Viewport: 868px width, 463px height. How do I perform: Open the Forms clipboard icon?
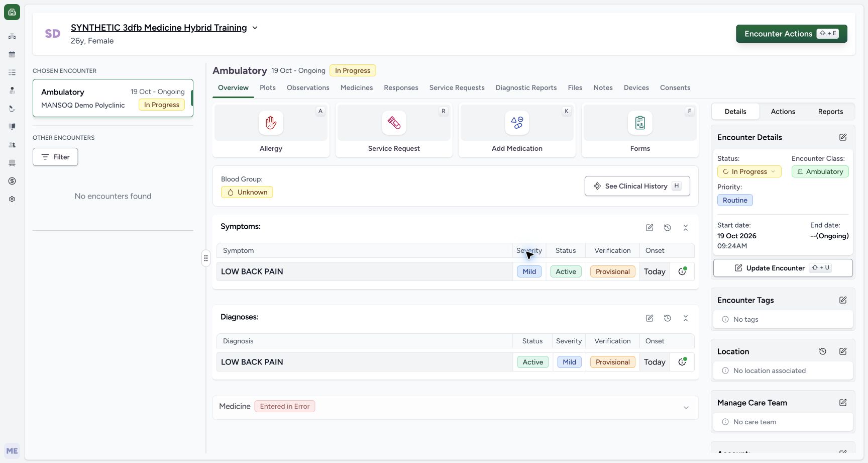640,123
